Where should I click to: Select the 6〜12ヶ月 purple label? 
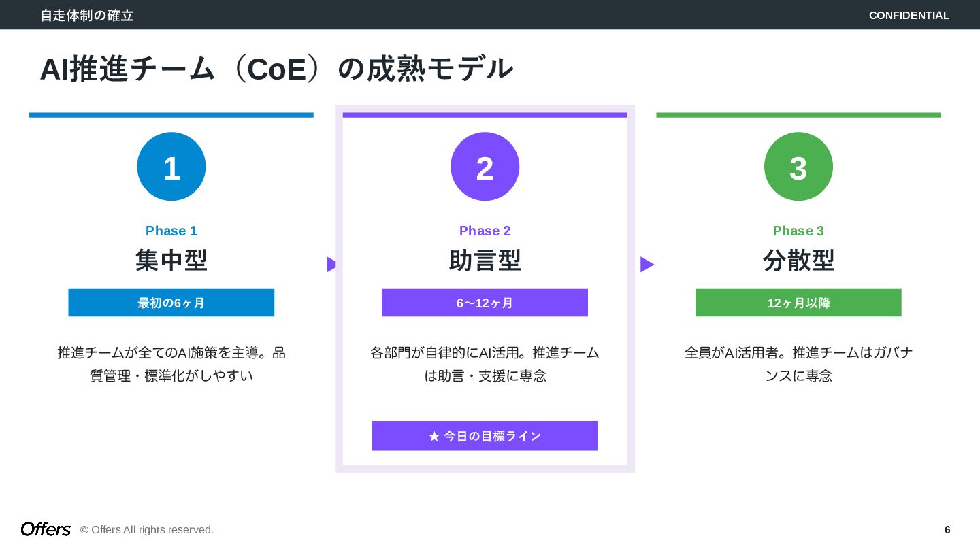pyautogui.click(x=485, y=303)
